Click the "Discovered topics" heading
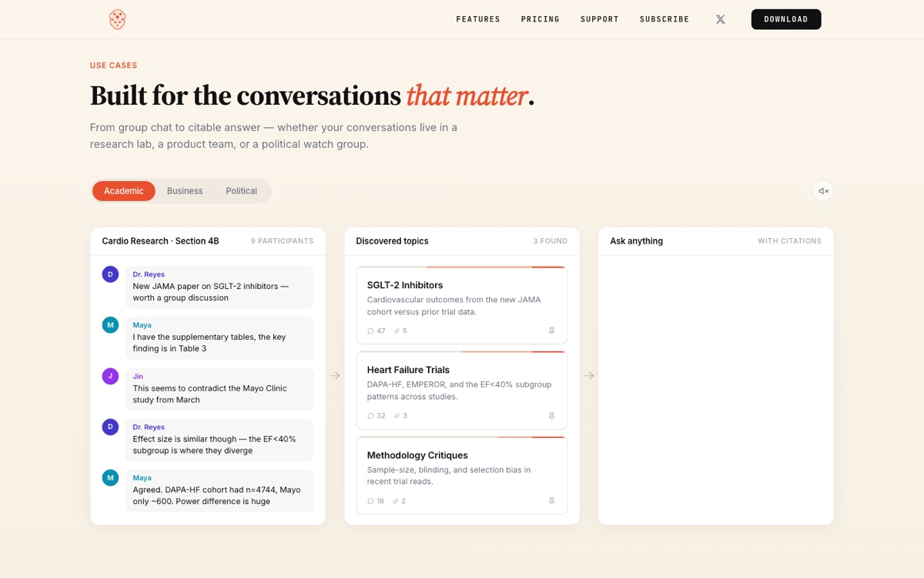Image resolution: width=924 pixels, height=578 pixels. (x=392, y=241)
